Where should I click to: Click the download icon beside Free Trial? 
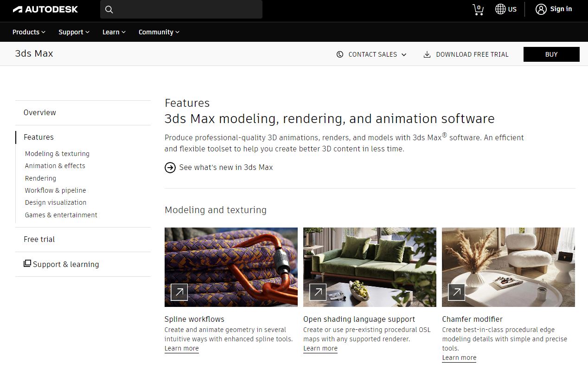click(427, 54)
